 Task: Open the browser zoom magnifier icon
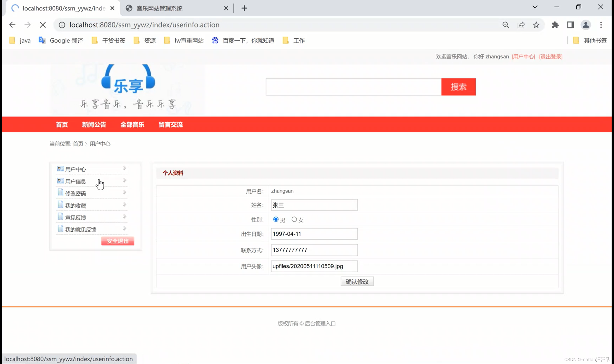click(505, 25)
